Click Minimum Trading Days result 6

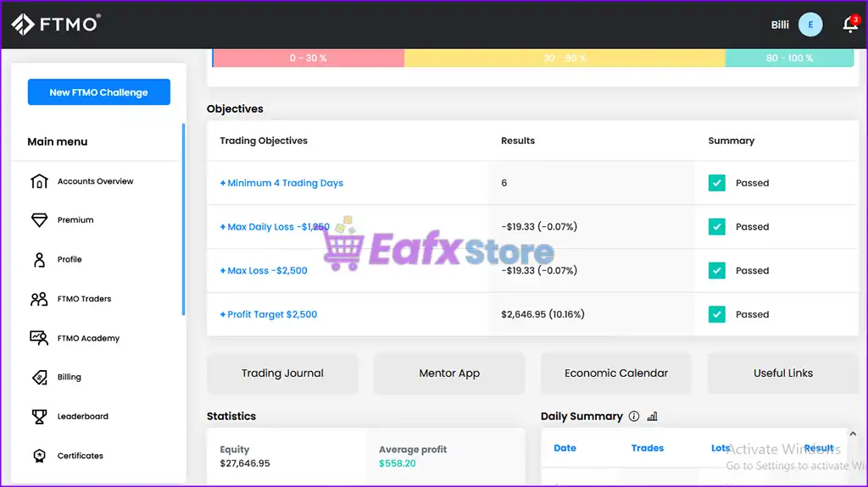click(x=504, y=183)
